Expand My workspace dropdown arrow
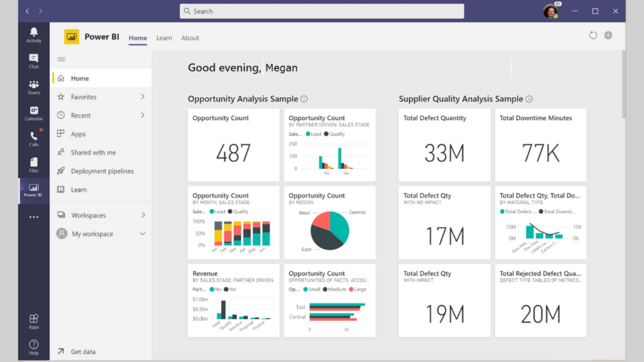Image resolution: width=644 pixels, height=362 pixels. pos(143,234)
